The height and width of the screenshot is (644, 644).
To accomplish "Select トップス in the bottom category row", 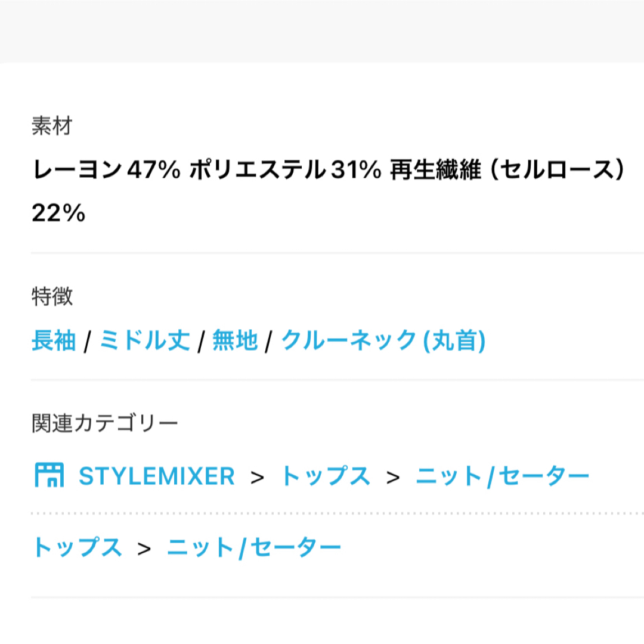I will (x=77, y=547).
